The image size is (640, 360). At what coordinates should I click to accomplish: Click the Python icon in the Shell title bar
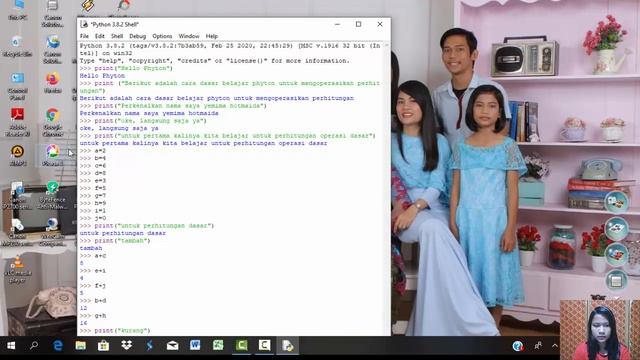coord(84,24)
